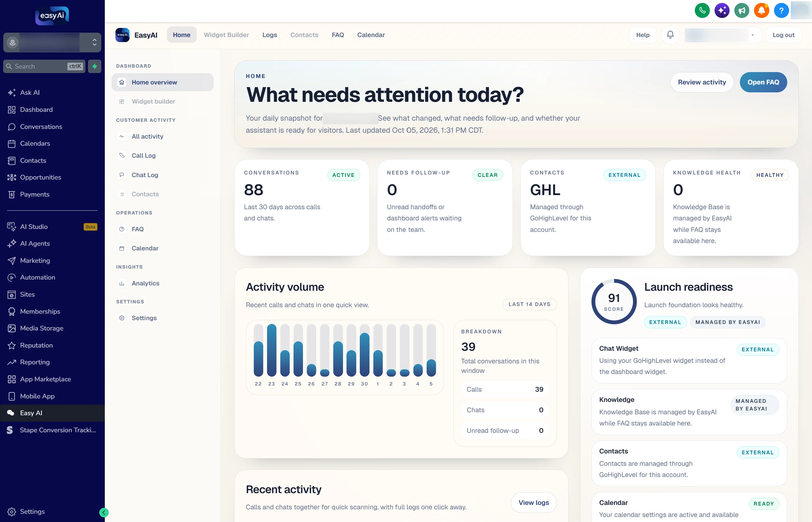The height and width of the screenshot is (522, 812).
Task: Open the user dropdown next to Log out
Action: (722, 35)
